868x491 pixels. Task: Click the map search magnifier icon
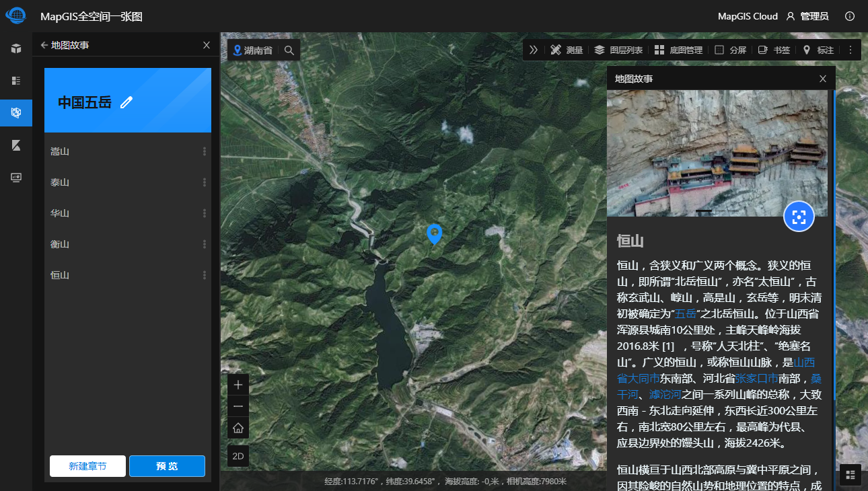point(289,50)
